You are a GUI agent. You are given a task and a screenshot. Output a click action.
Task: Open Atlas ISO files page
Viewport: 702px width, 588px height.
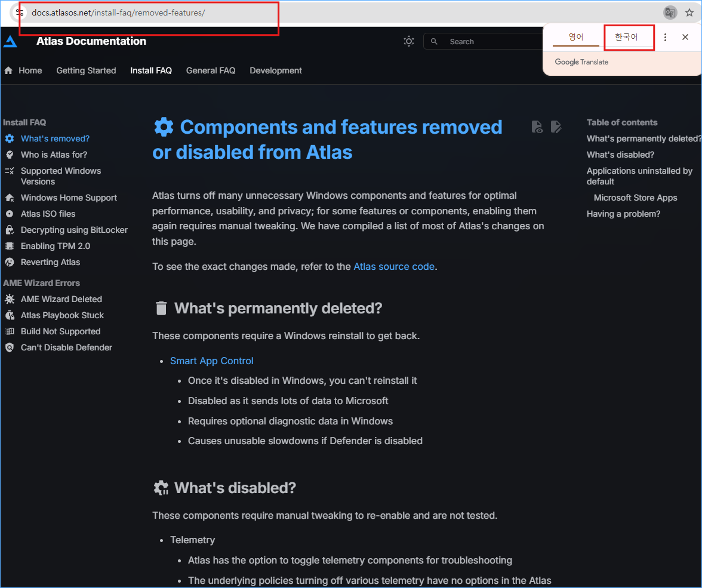tap(48, 214)
